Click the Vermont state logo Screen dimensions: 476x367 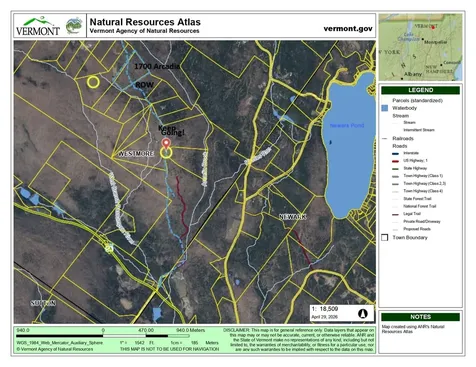[x=38, y=26]
